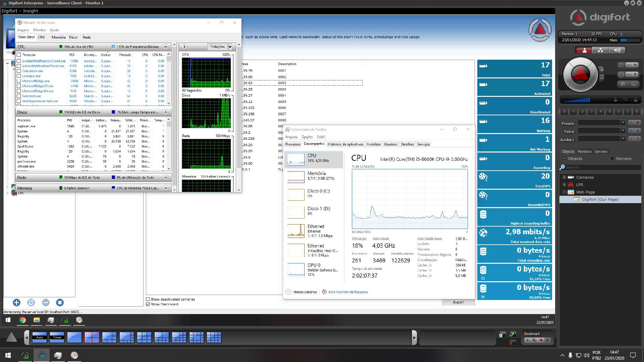644x362 pixels.
Task: Click the blue PTZ speed slider
Action: coord(576,100)
